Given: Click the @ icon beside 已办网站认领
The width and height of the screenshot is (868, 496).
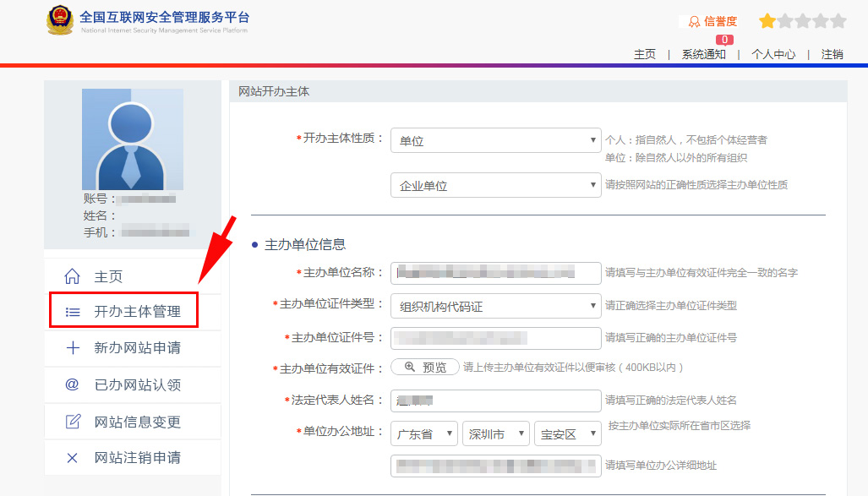Looking at the screenshot, I should [72, 384].
